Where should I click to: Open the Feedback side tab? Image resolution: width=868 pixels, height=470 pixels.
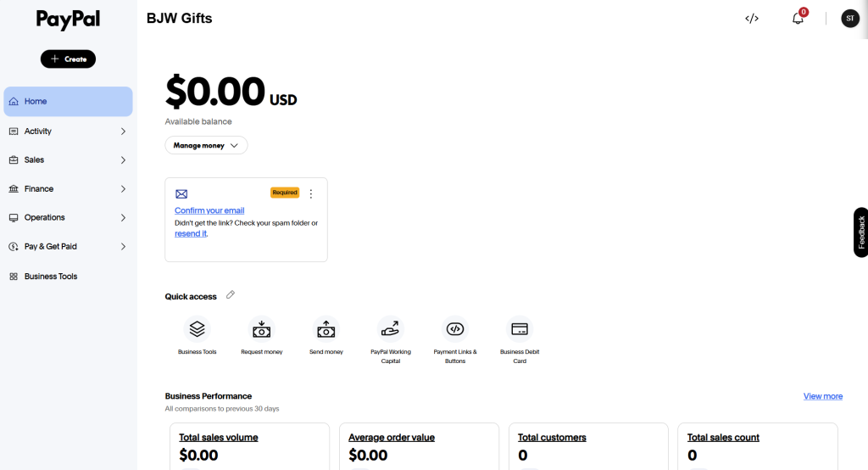(x=861, y=232)
